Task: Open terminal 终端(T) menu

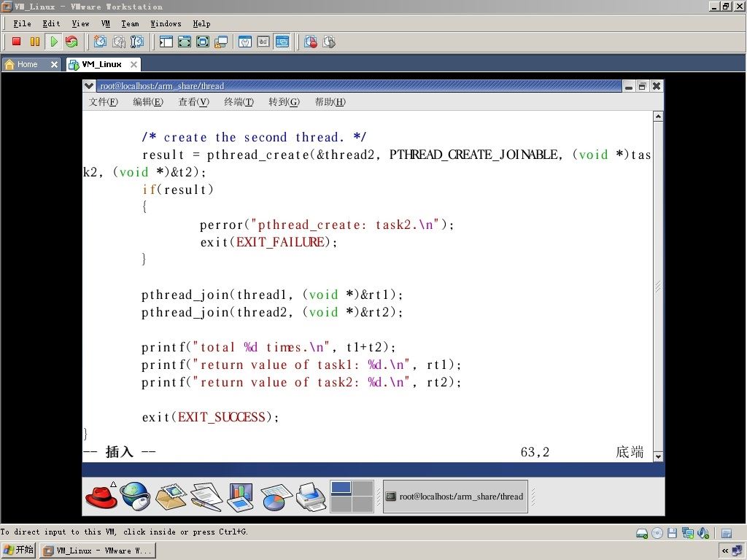Action: coord(239,101)
